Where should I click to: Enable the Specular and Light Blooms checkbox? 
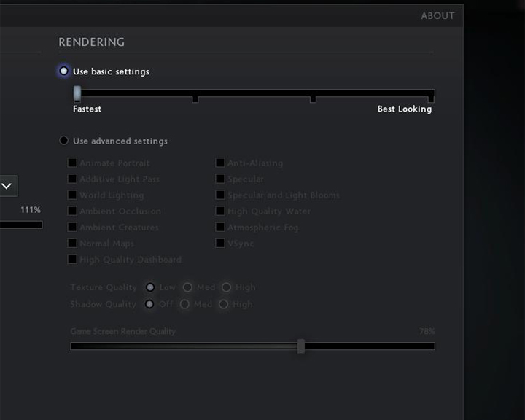coord(220,195)
